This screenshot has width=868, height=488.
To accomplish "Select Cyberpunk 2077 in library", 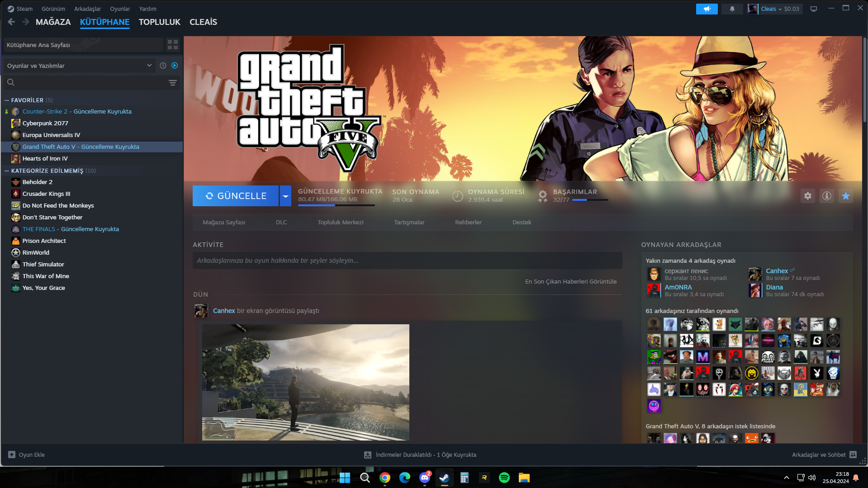I will 92,123.
